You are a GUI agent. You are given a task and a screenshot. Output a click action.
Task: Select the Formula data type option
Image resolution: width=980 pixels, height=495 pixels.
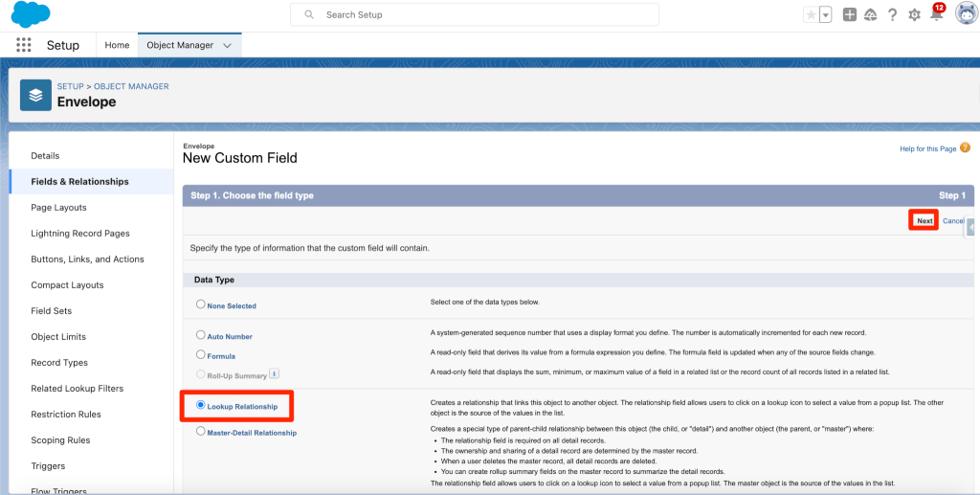(x=201, y=355)
